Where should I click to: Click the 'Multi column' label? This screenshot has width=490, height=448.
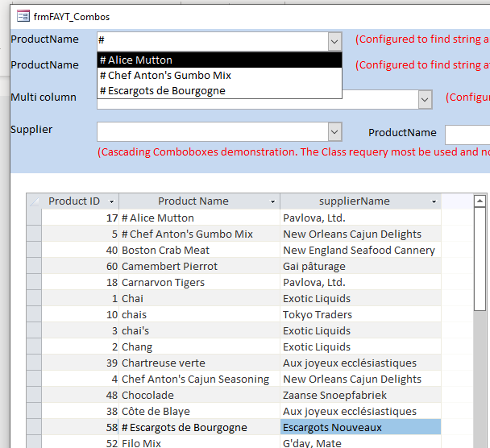pyautogui.click(x=44, y=97)
